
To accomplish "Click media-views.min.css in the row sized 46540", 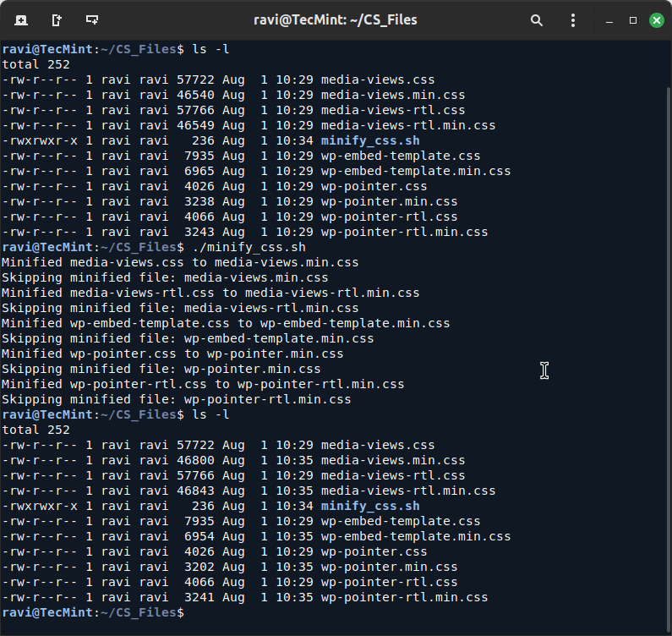I will coord(393,95).
